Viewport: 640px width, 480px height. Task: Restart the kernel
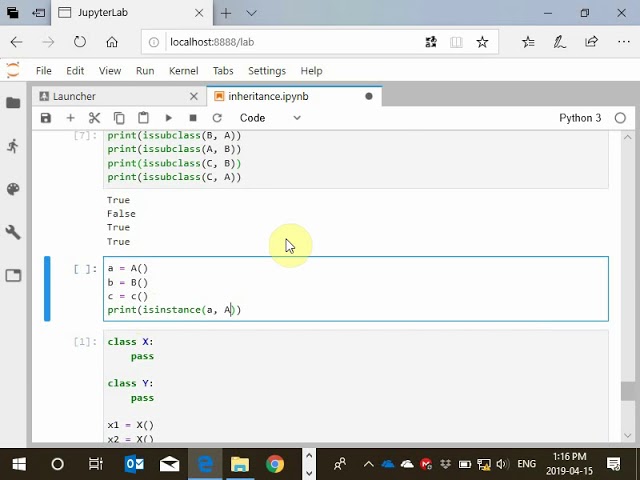tap(217, 118)
